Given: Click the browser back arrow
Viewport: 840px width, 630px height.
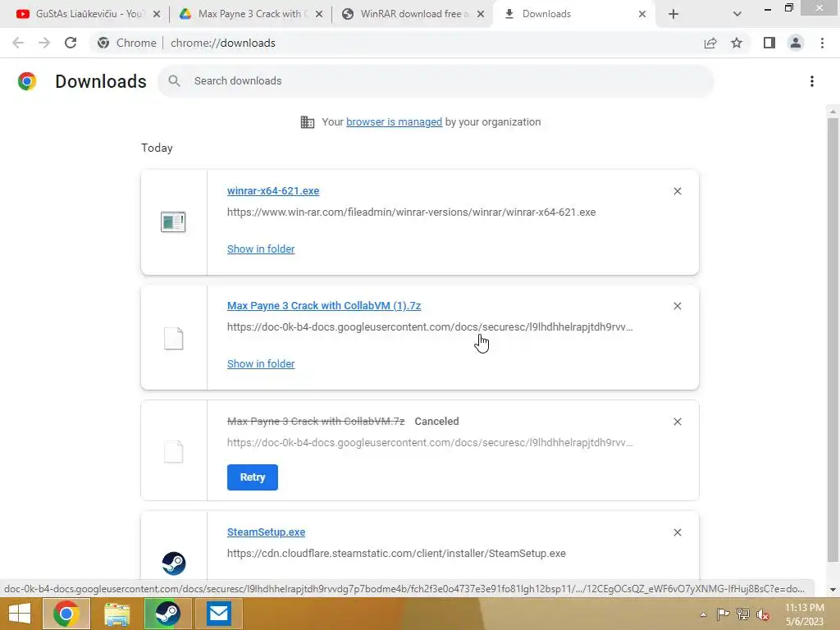Looking at the screenshot, I should tap(18, 43).
